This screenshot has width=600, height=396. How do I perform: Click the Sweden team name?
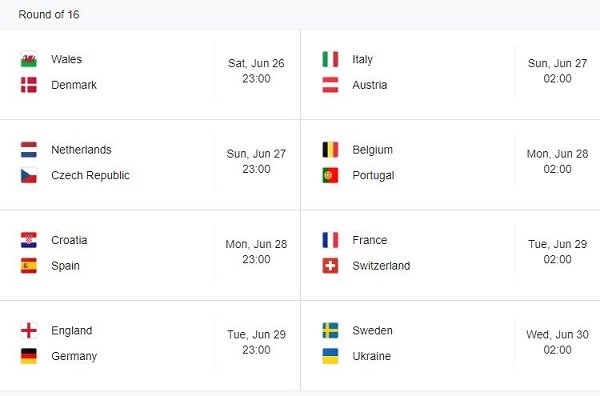pyautogui.click(x=372, y=331)
